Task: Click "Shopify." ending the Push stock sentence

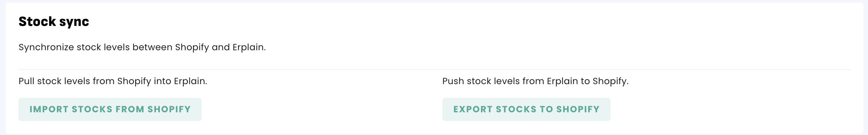Action: 610,81
